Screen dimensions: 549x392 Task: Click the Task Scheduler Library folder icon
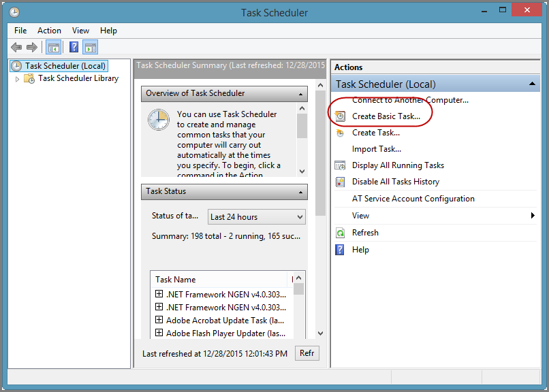29,79
